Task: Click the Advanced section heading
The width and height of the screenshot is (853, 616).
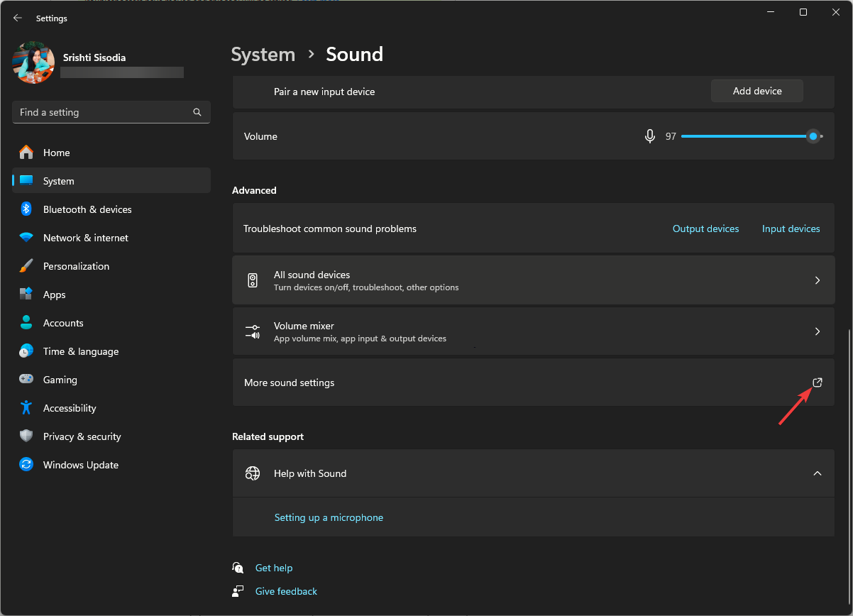Action: pos(254,190)
